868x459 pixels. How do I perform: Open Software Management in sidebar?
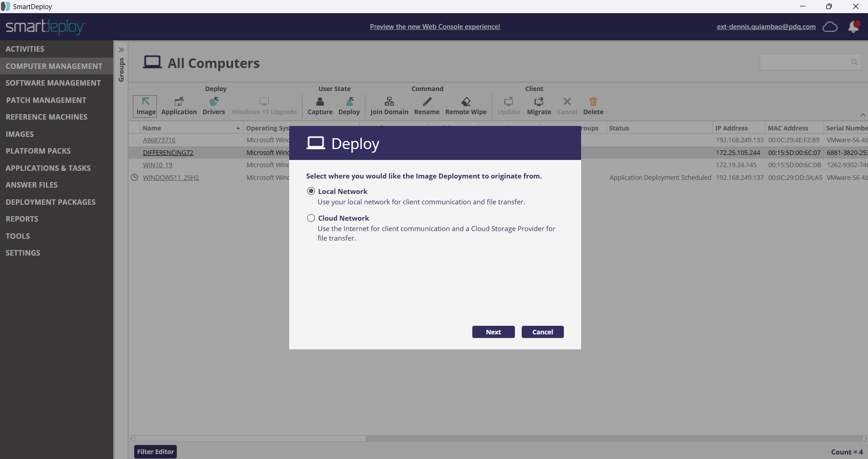click(53, 83)
